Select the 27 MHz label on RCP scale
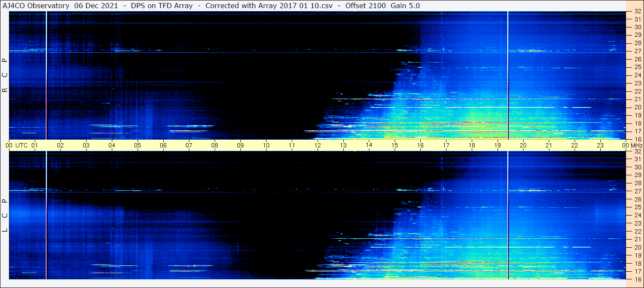 [637, 51]
